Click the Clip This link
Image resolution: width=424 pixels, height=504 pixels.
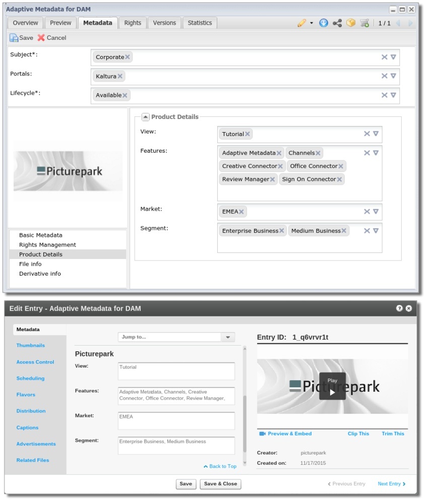click(x=358, y=434)
